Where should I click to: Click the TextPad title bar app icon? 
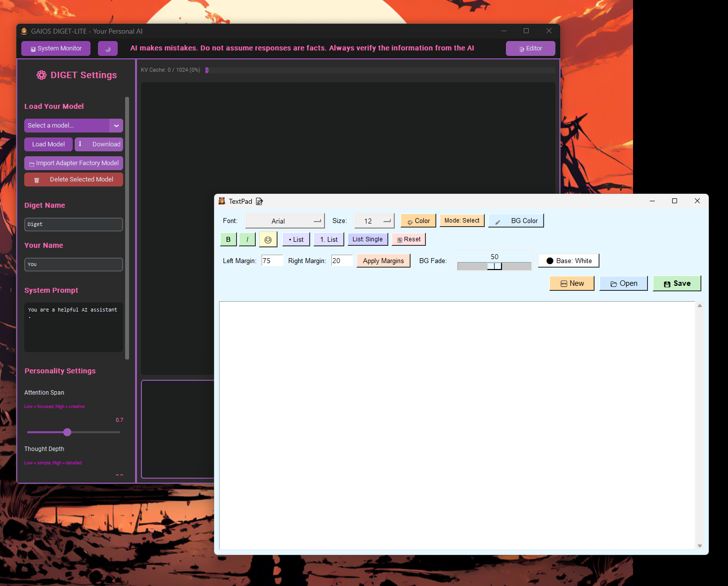coord(222,201)
